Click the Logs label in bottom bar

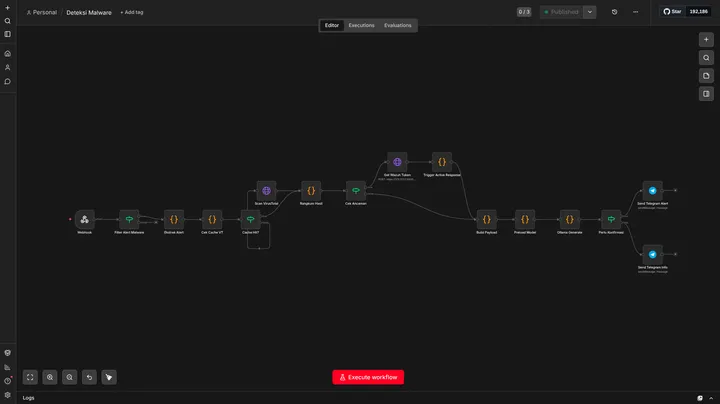tap(28, 398)
